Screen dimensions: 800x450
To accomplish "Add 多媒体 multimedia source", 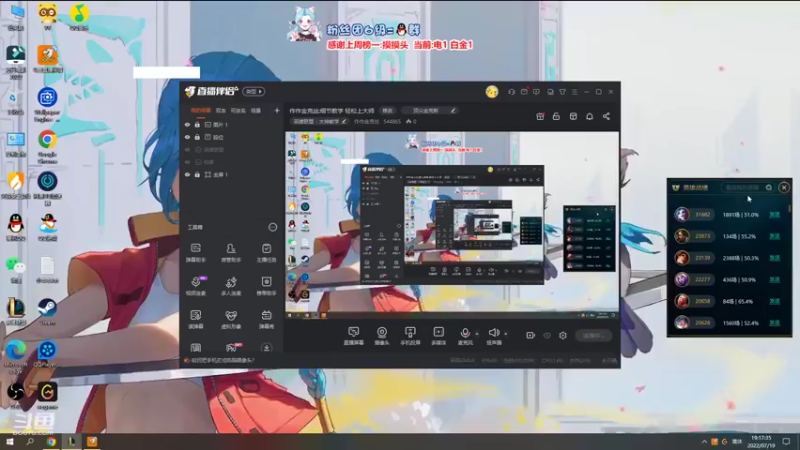I will click(x=438, y=336).
